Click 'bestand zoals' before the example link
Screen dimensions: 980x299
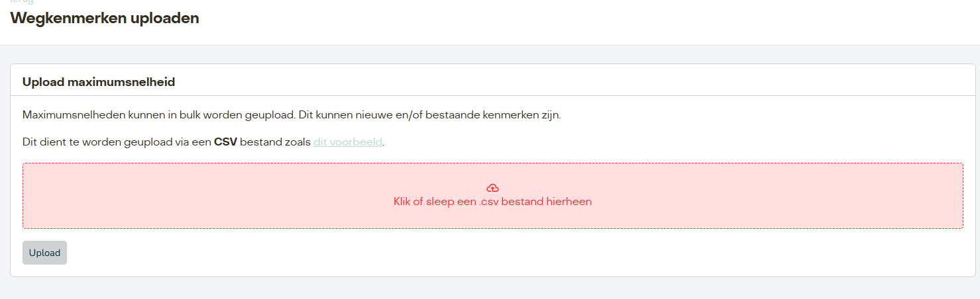click(x=275, y=142)
